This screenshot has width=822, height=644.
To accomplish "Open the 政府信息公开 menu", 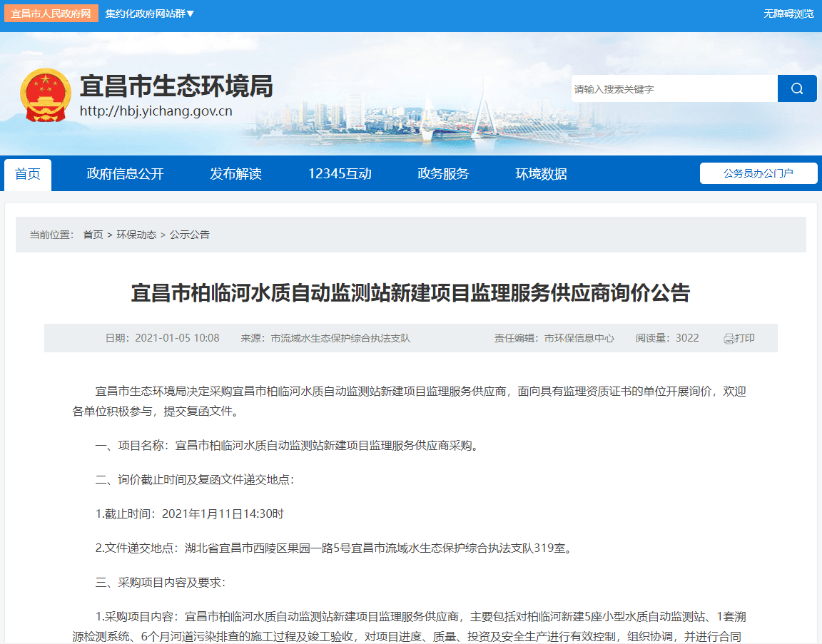I will coord(126,174).
